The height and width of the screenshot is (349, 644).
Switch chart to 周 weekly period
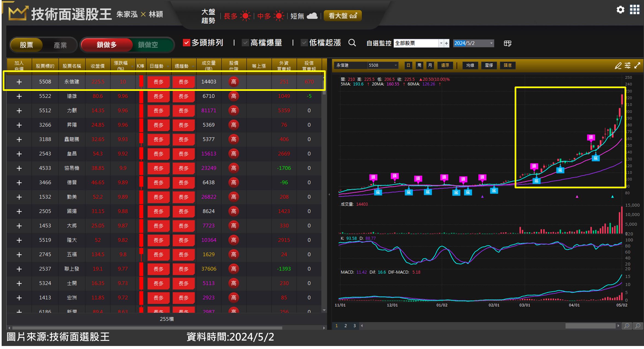pyautogui.click(x=419, y=65)
